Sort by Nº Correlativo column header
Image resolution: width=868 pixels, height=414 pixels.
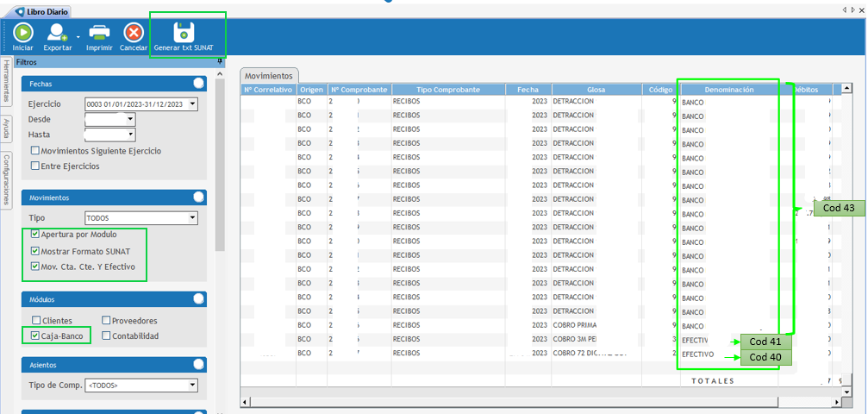point(268,90)
